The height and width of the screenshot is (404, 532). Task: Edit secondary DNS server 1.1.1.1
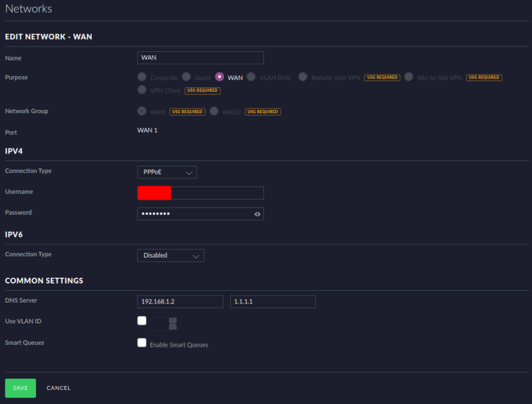[273, 302]
